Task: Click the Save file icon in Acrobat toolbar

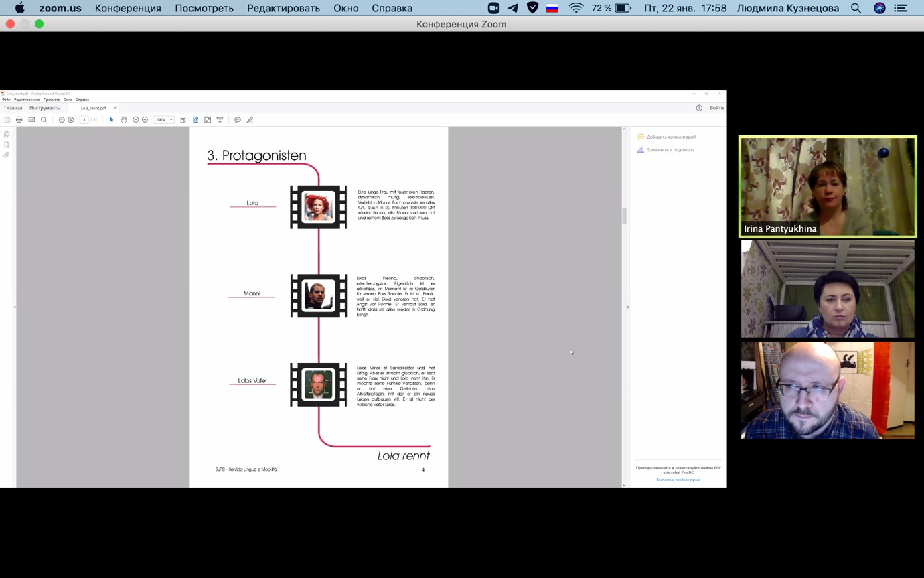Action: click(x=7, y=120)
